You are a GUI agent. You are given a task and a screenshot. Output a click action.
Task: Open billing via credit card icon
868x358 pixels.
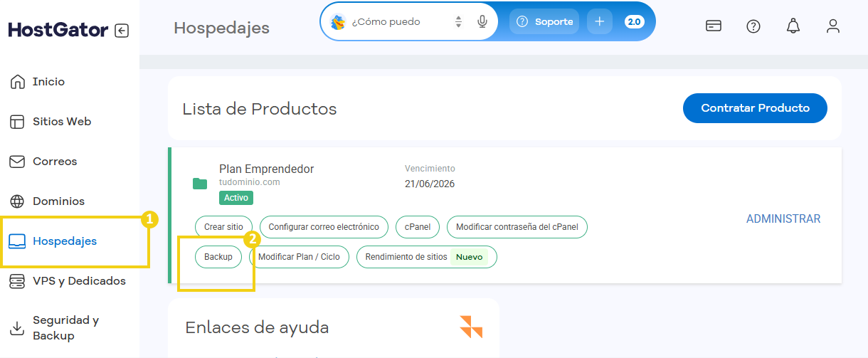coord(714,26)
